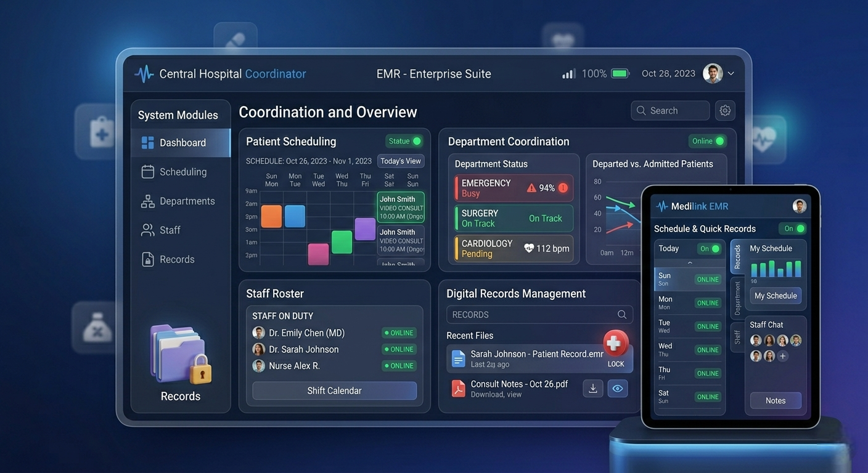Viewport: 868px width, 473px height.
Task: Switch to vertical Staff tab on tablet
Action: 737,337
